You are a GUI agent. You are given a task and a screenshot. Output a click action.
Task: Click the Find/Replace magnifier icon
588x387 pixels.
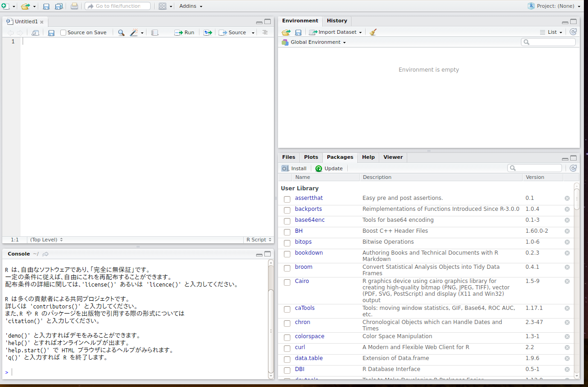pos(121,32)
